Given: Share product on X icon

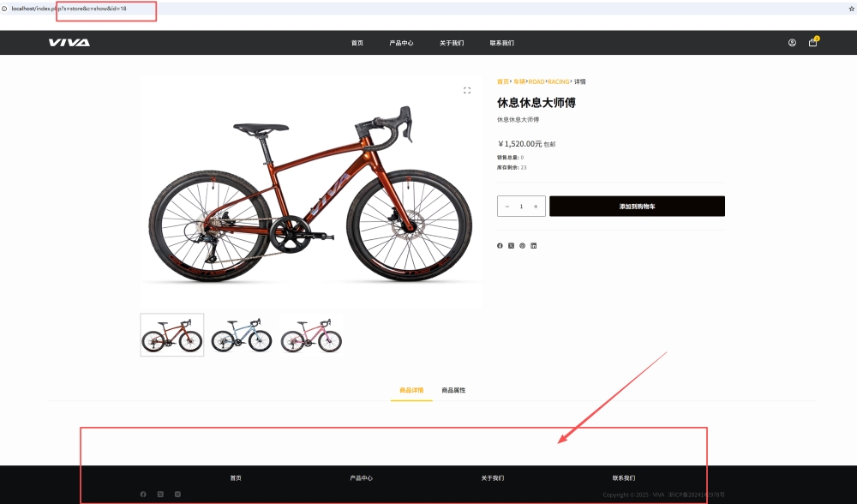Looking at the screenshot, I should tap(511, 245).
